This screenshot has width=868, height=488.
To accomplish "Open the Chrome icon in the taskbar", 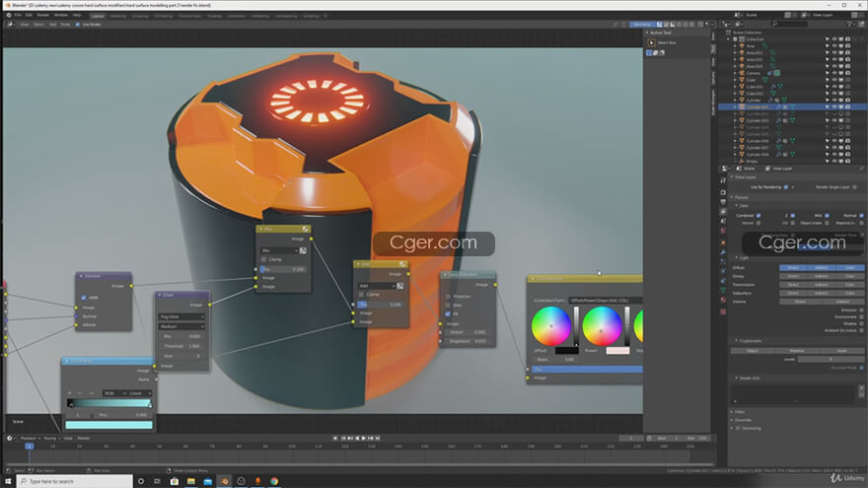I will [x=274, y=481].
